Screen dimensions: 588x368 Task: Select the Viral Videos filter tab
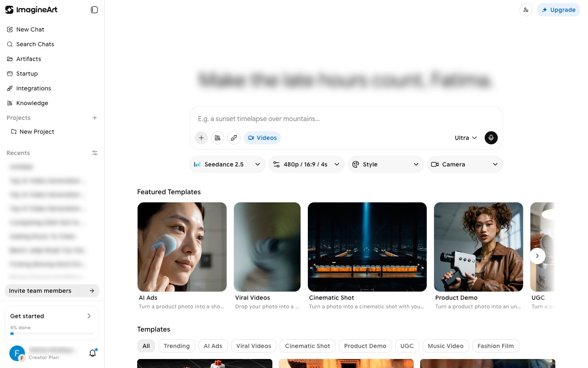pyautogui.click(x=254, y=346)
